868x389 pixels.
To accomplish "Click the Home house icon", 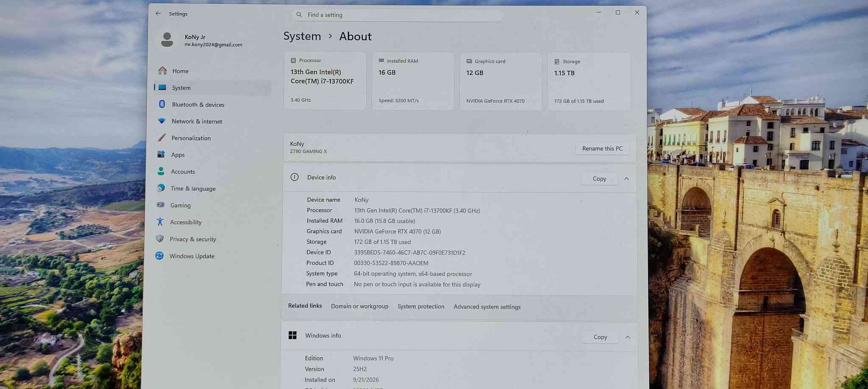I will coord(162,71).
